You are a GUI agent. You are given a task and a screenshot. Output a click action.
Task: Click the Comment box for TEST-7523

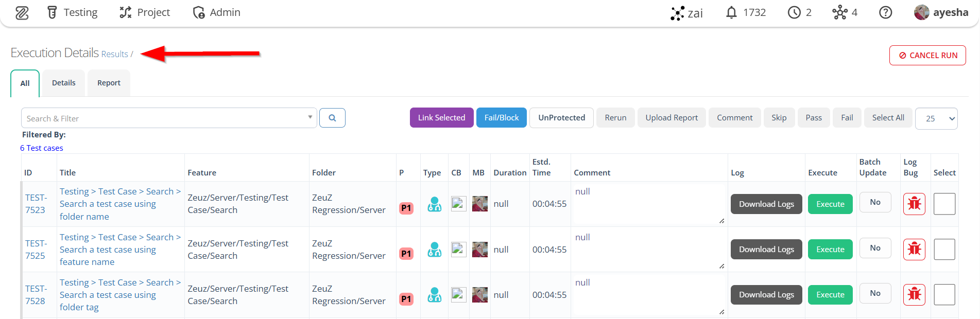[649, 204]
